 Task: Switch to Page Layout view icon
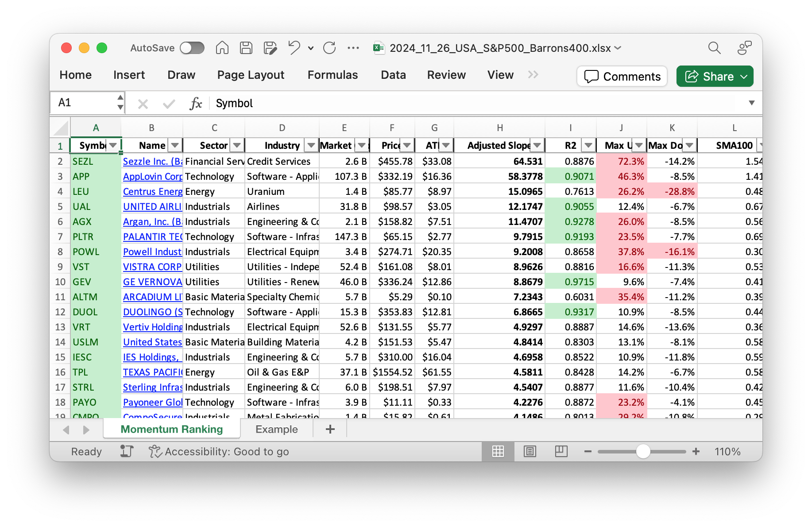[x=530, y=451]
